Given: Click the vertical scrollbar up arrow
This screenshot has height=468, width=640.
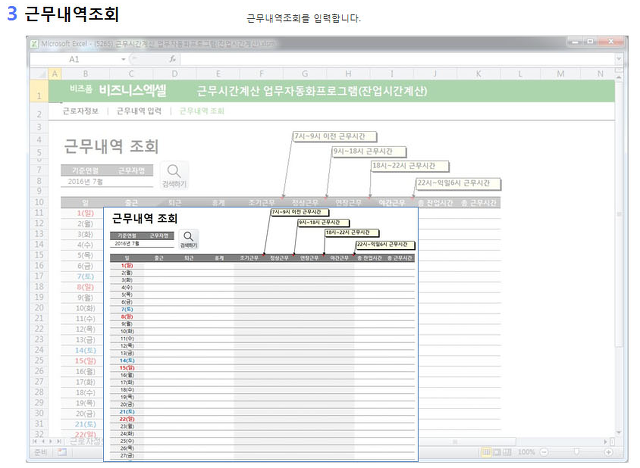Looking at the screenshot, I should point(619,75).
